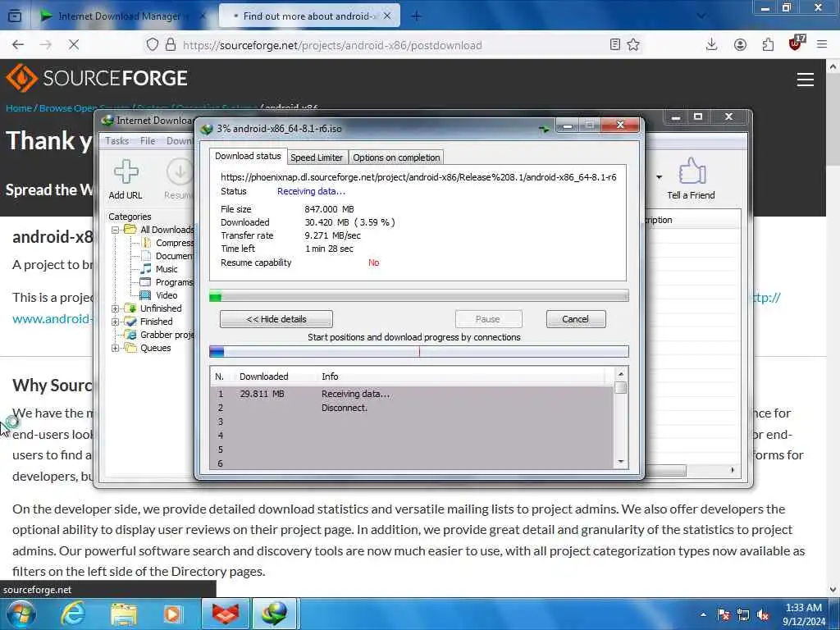This screenshot has height=630, width=840.
Task: Expand Unfinished category
Action: click(x=115, y=308)
